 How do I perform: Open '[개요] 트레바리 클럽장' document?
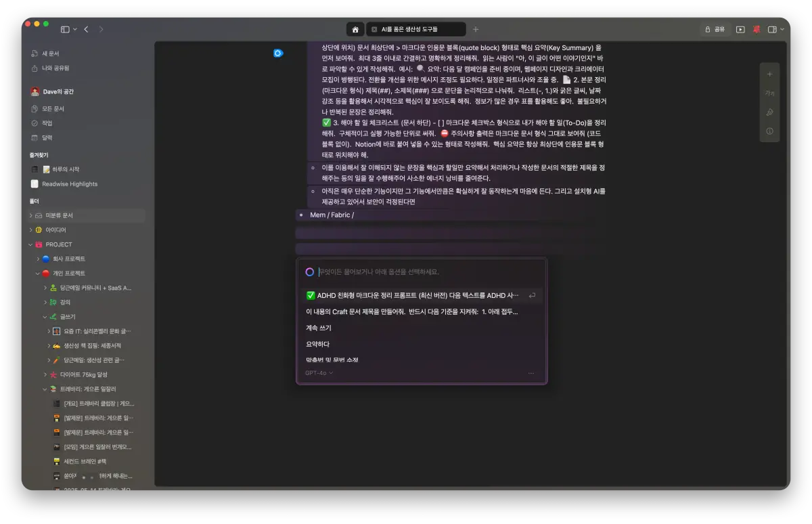[x=99, y=403]
